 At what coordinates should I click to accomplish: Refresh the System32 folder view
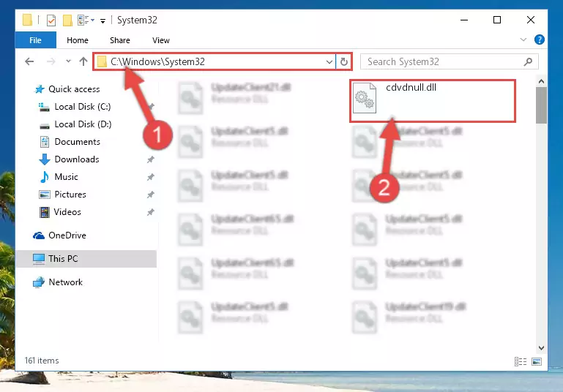click(x=343, y=61)
